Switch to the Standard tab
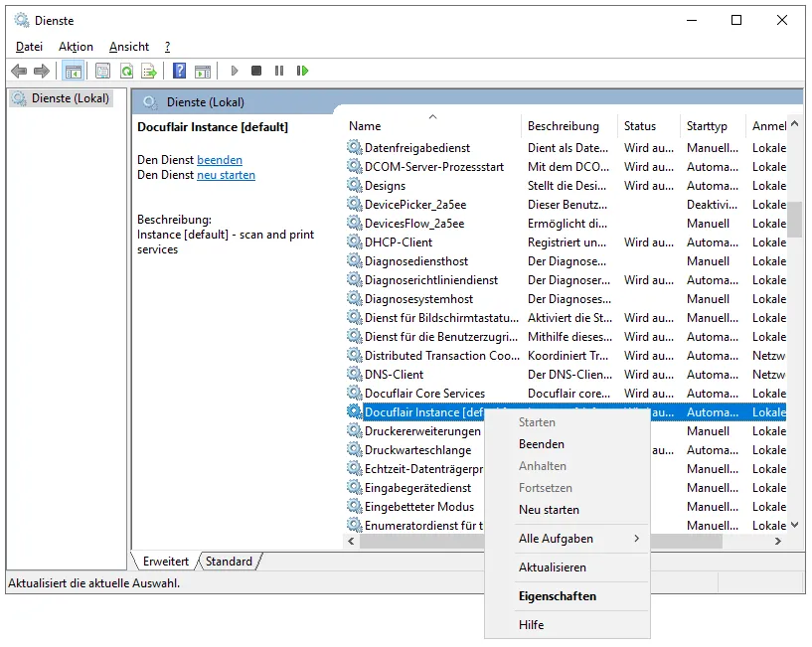This screenshot has width=812, height=647. (x=230, y=562)
